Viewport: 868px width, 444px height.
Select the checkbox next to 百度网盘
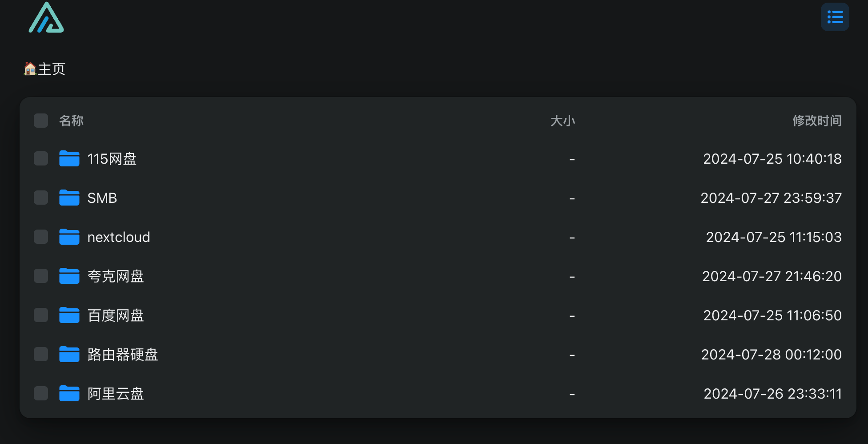click(x=41, y=315)
